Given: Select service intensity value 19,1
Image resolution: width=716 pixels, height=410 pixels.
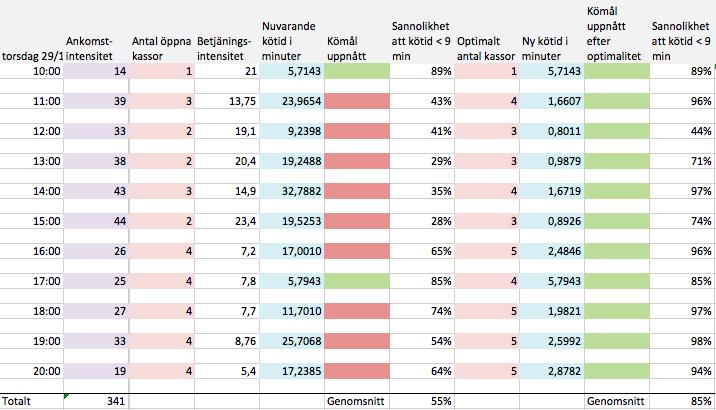Looking at the screenshot, I should click(227, 131).
